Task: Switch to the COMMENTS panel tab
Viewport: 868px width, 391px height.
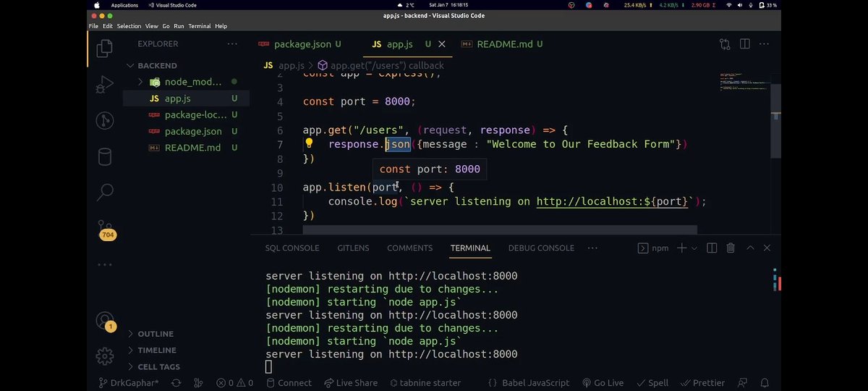Action: point(409,248)
